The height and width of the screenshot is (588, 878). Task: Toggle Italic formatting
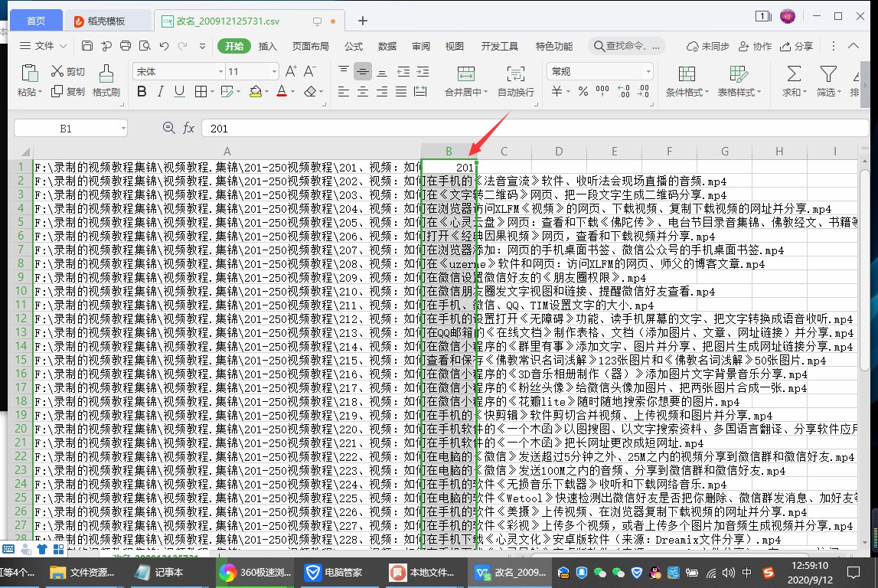(x=161, y=91)
